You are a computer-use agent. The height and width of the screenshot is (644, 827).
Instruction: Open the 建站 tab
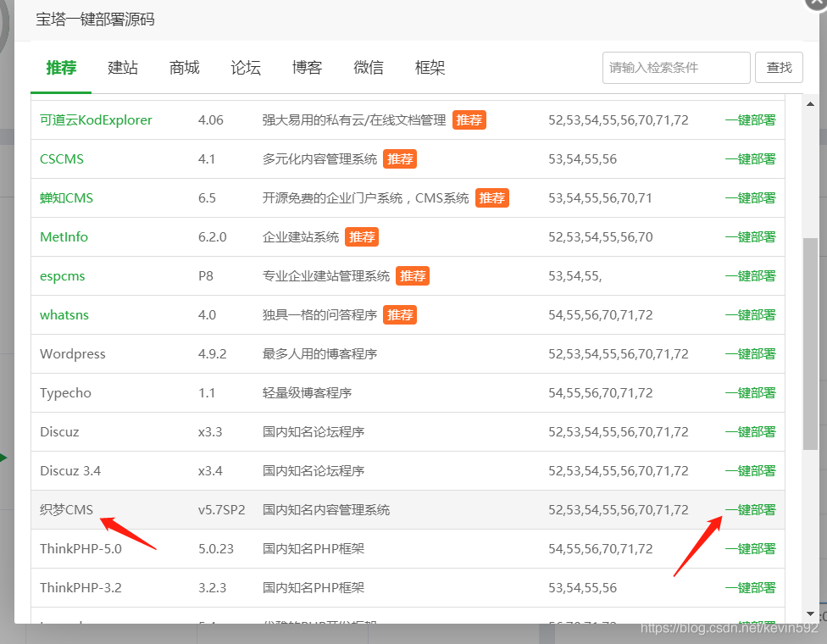click(x=123, y=68)
